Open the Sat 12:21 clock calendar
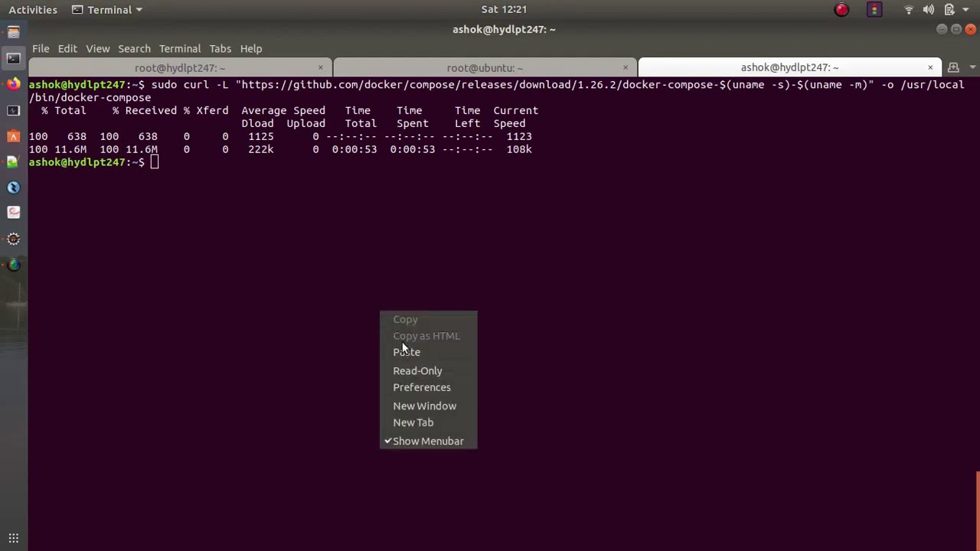This screenshot has height=551, width=980. click(504, 10)
